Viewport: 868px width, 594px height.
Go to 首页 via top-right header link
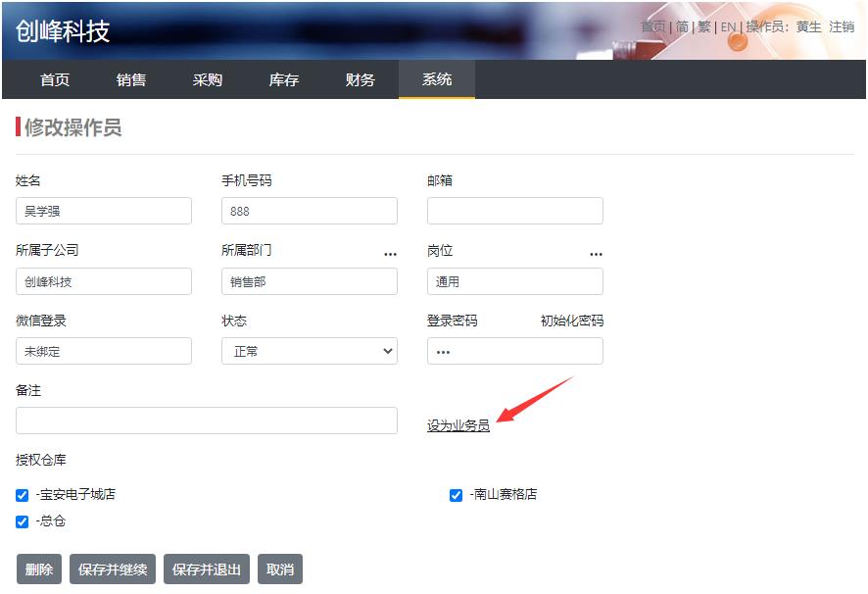coord(653,26)
